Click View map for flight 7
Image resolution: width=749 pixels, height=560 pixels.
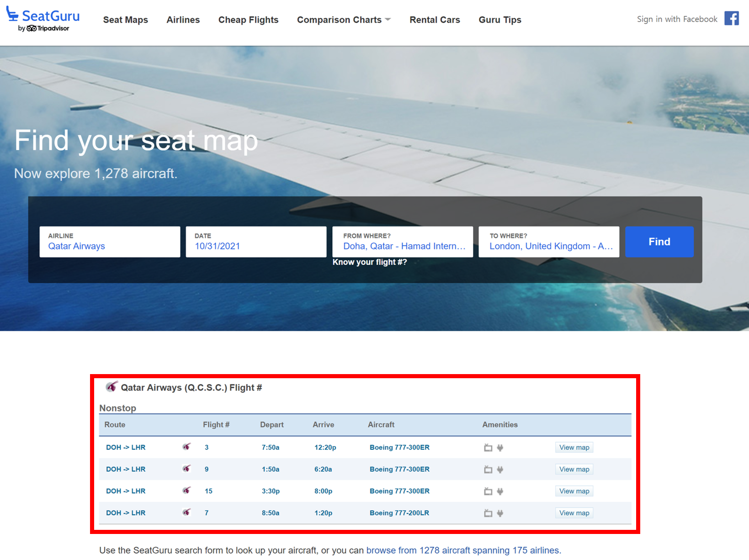[x=574, y=513]
